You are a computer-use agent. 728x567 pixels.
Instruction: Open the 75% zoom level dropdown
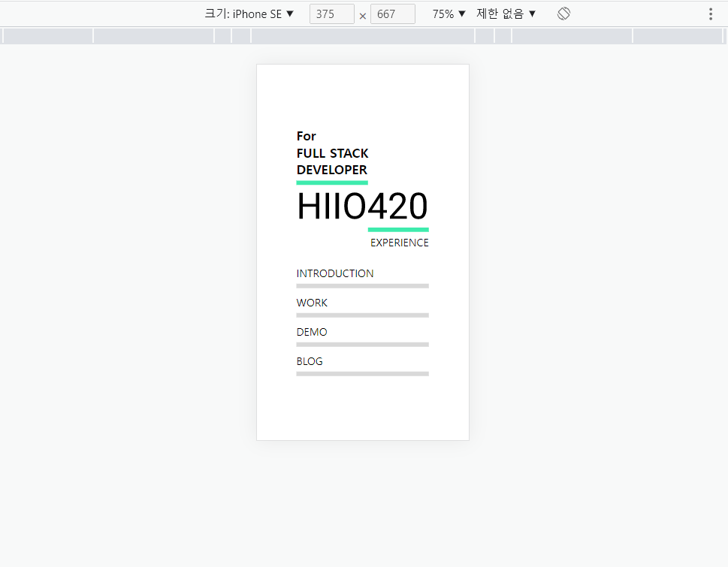(x=449, y=14)
